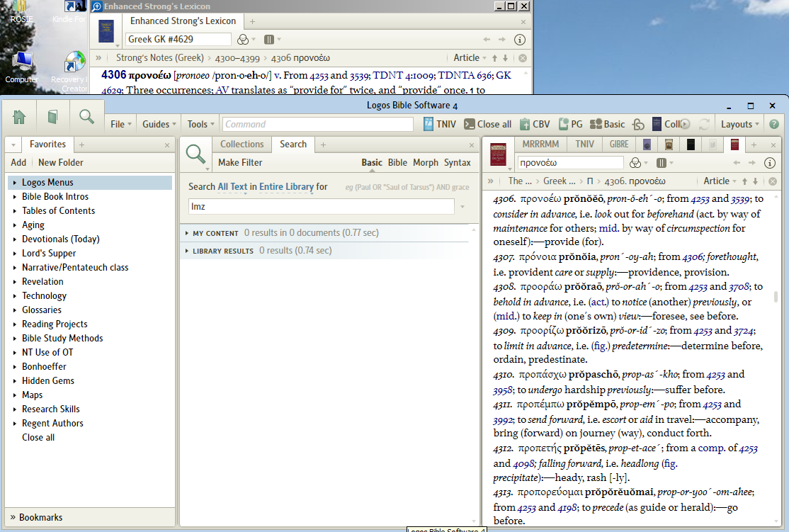This screenshot has height=532, width=789.
Task: Expand the Bookmarks section
Action: coord(13,517)
